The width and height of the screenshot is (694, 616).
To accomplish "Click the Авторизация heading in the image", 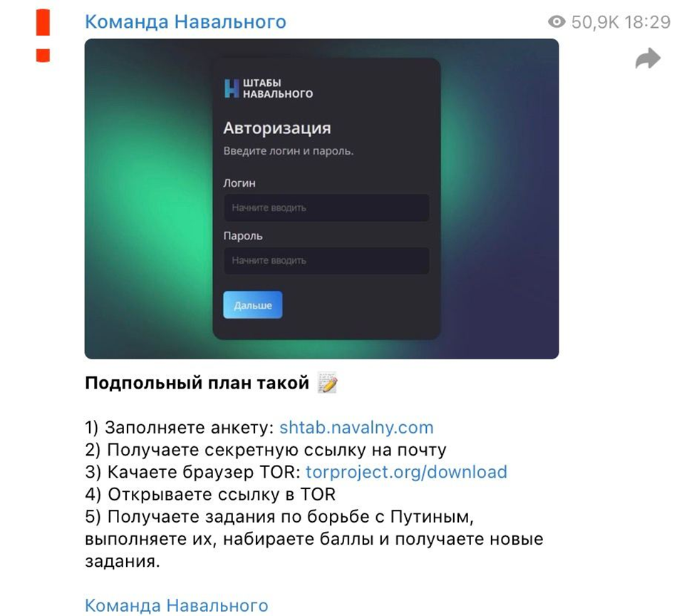I will click(277, 128).
